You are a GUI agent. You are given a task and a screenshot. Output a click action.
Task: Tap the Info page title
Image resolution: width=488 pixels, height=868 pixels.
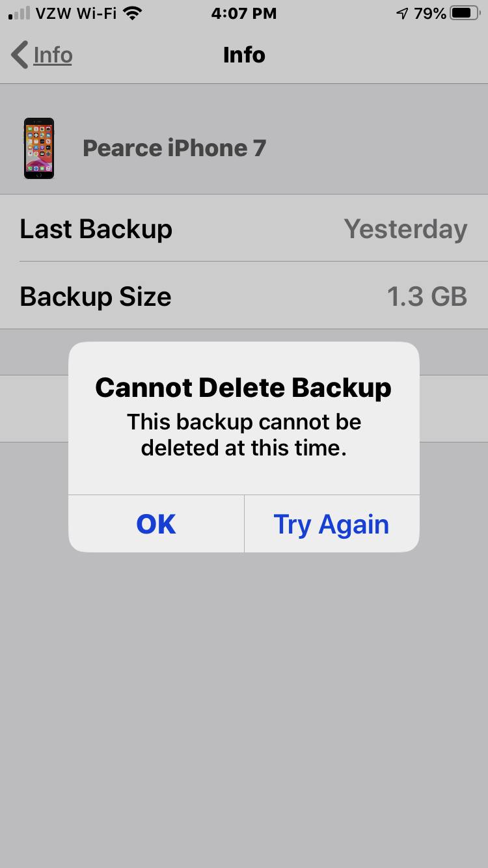coord(244,55)
